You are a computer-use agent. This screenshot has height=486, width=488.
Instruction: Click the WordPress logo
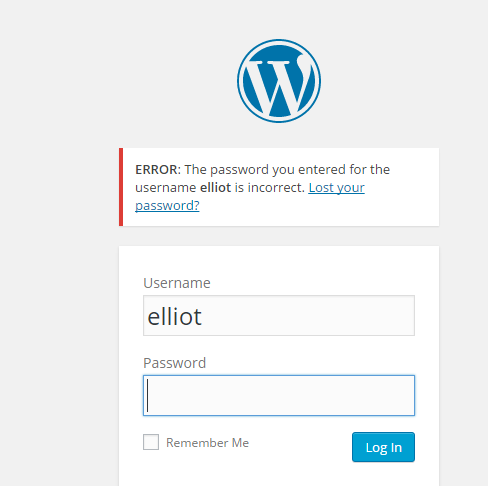point(279,81)
